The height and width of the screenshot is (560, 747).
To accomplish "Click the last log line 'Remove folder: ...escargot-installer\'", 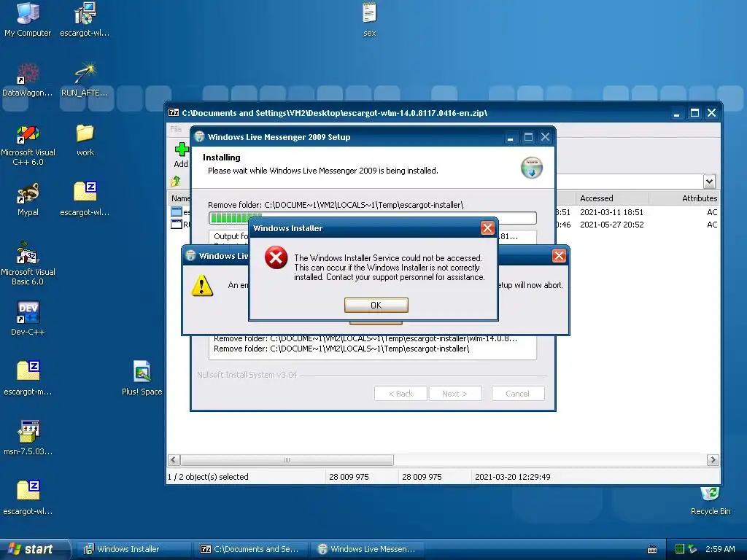I will (x=341, y=349).
